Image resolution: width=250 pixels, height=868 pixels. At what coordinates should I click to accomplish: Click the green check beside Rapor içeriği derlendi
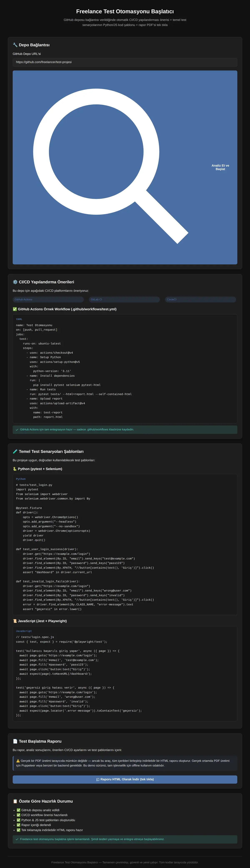tap(19, 825)
